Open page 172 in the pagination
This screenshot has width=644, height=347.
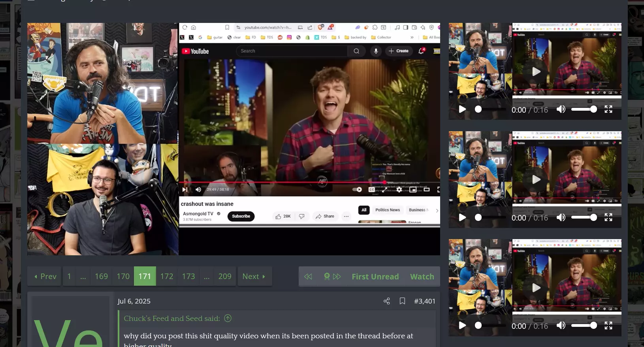coord(167,276)
